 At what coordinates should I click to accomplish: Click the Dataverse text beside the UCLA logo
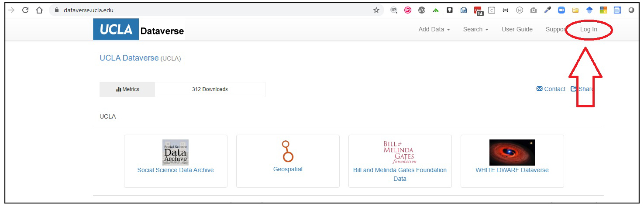click(162, 31)
